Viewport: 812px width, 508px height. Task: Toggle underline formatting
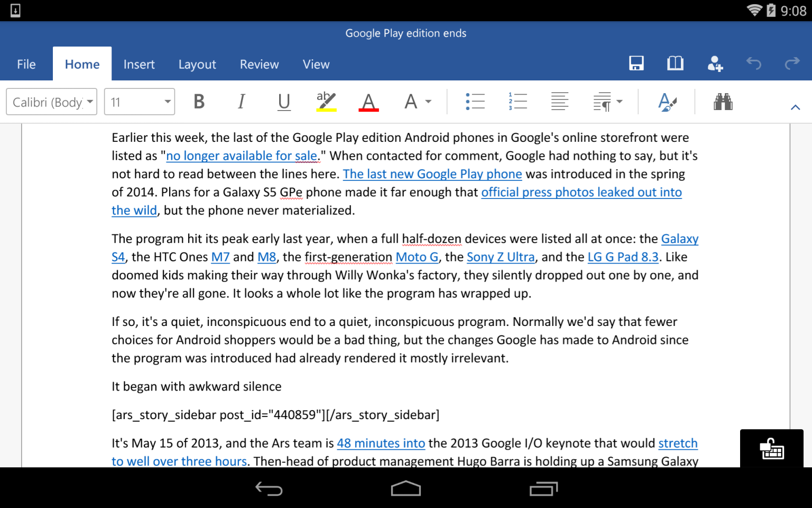pos(284,102)
